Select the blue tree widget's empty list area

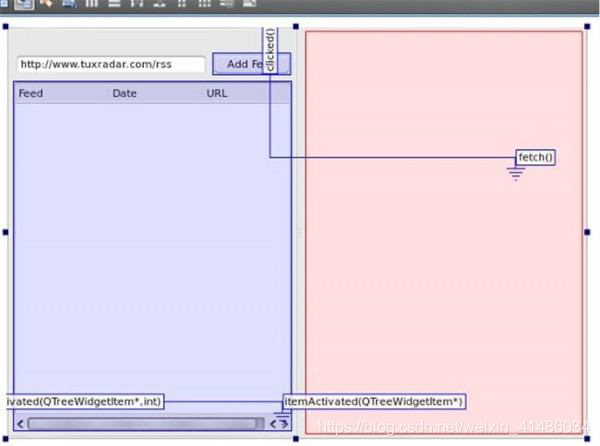pyautogui.click(x=152, y=249)
